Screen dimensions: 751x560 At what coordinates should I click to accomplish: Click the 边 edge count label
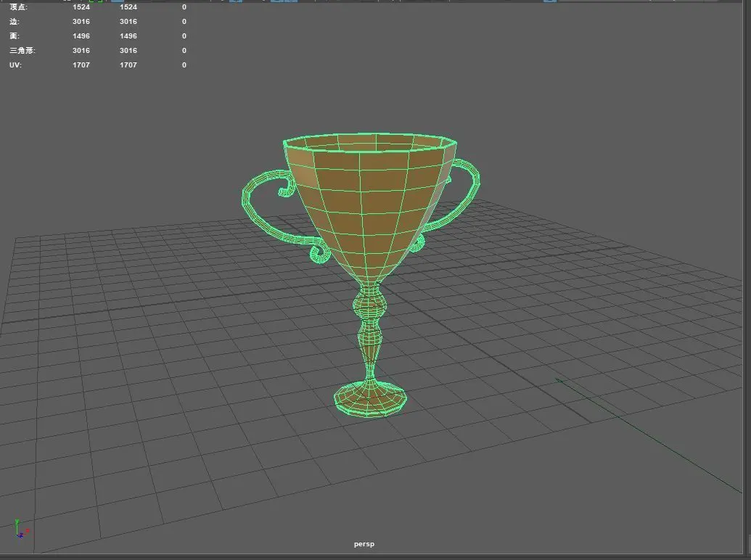15,22
